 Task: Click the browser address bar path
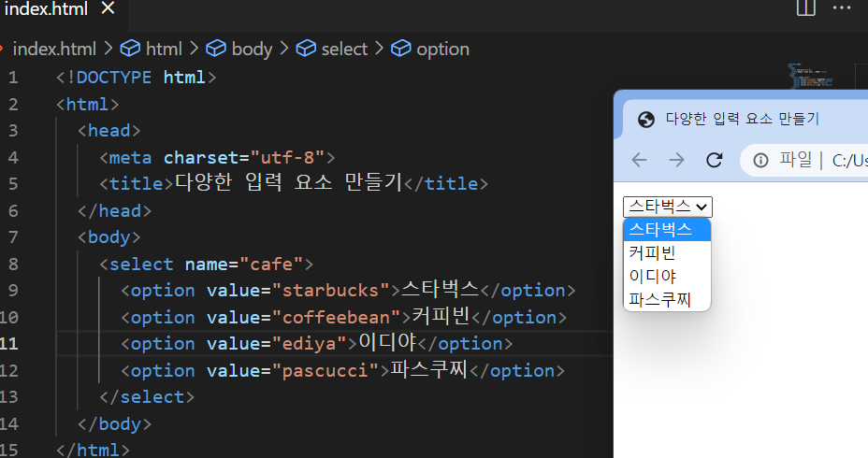pyautogui.click(x=849, y=161)
